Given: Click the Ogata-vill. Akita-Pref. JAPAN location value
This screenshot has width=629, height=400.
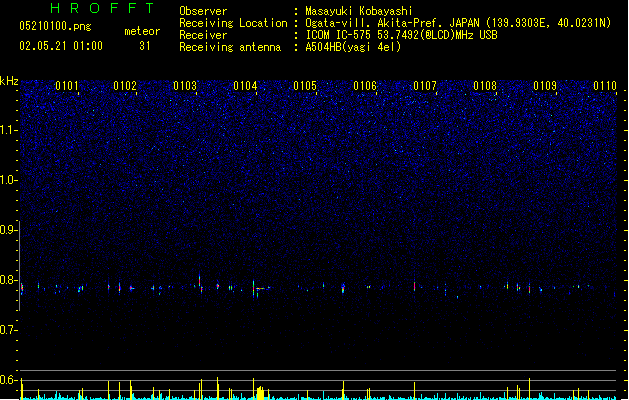Looking at the screenshot, I should pos(458,23).
